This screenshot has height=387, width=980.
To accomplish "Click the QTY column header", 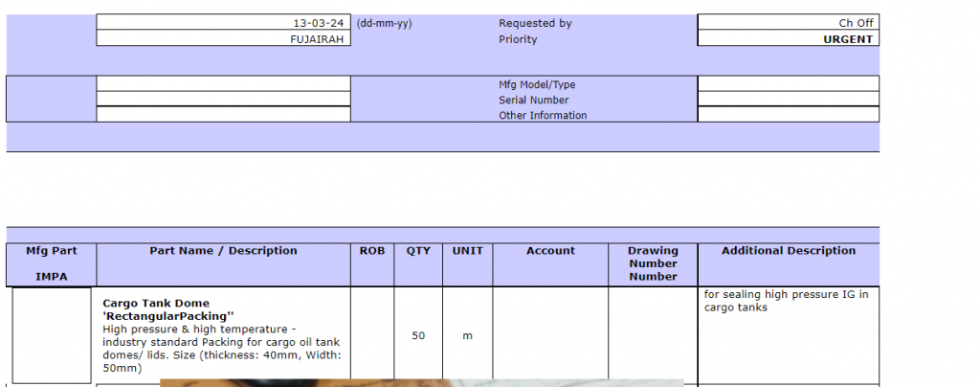I will (x=418, y=251).
